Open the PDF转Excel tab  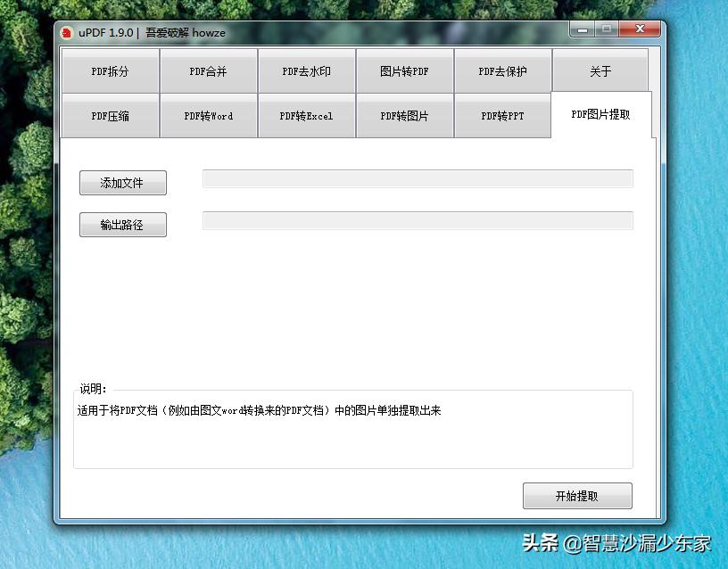(x=306, y=116)
